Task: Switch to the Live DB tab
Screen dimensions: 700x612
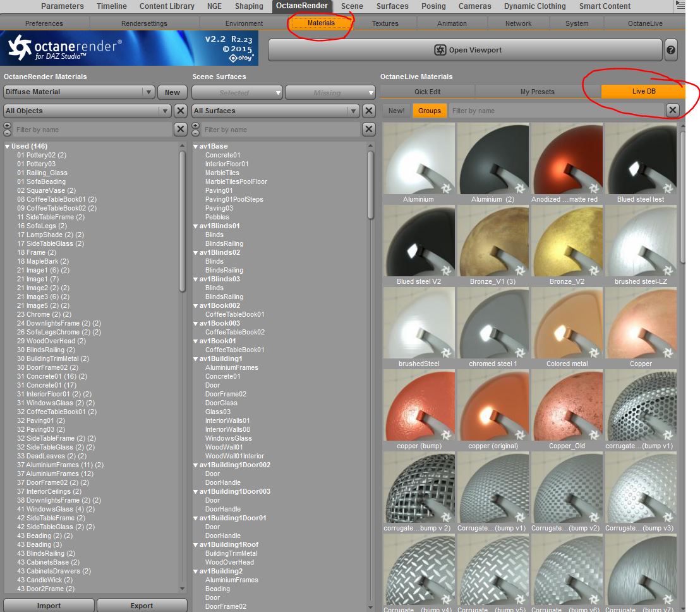Action: pos(643,91)
